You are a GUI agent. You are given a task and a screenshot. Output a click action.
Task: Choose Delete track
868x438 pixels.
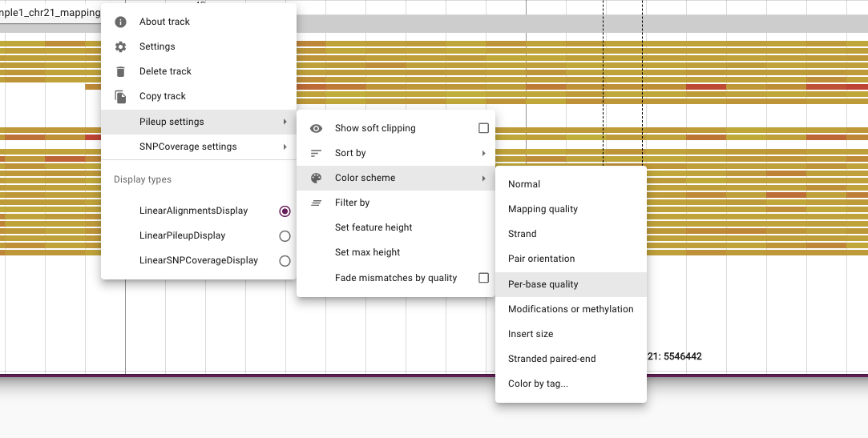pyautogui.click(x=199, y=71)
